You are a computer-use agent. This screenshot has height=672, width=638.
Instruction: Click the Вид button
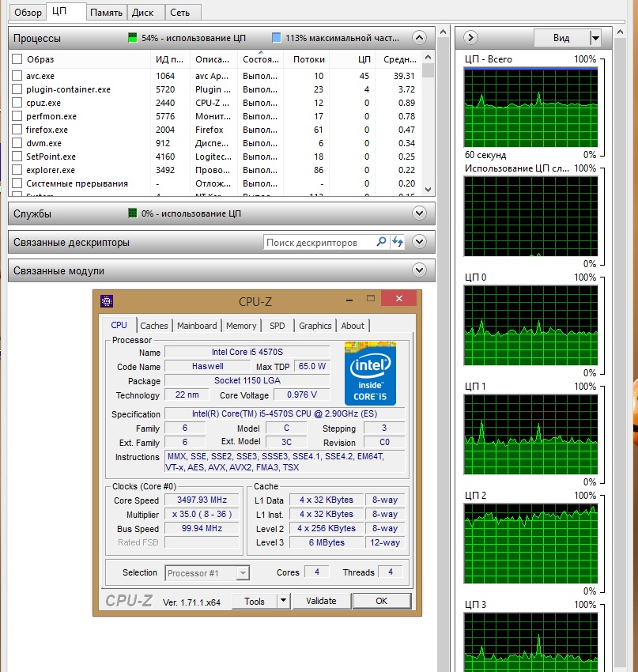click(x=561, y=38)
